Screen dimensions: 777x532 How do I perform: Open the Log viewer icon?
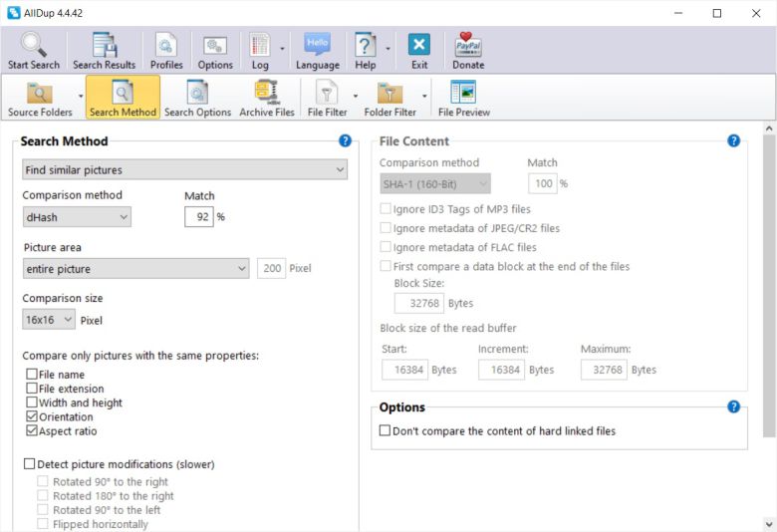(x=260, y=50)
